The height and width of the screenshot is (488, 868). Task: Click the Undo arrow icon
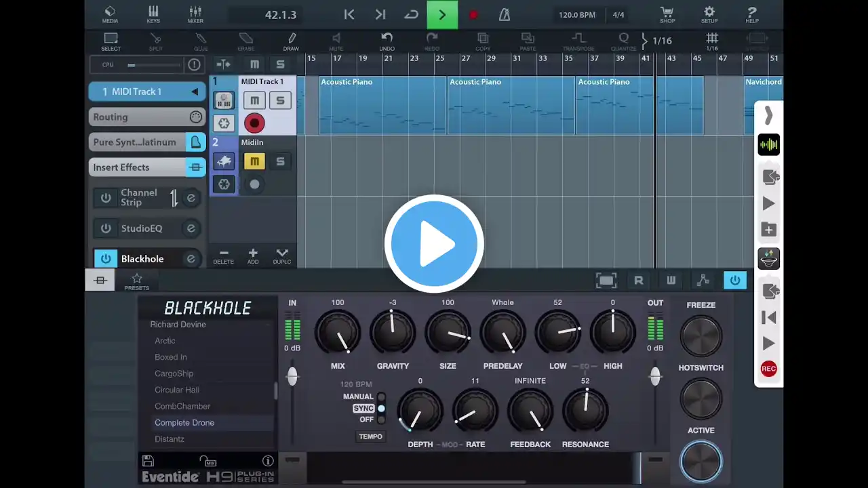pos(387,41)
